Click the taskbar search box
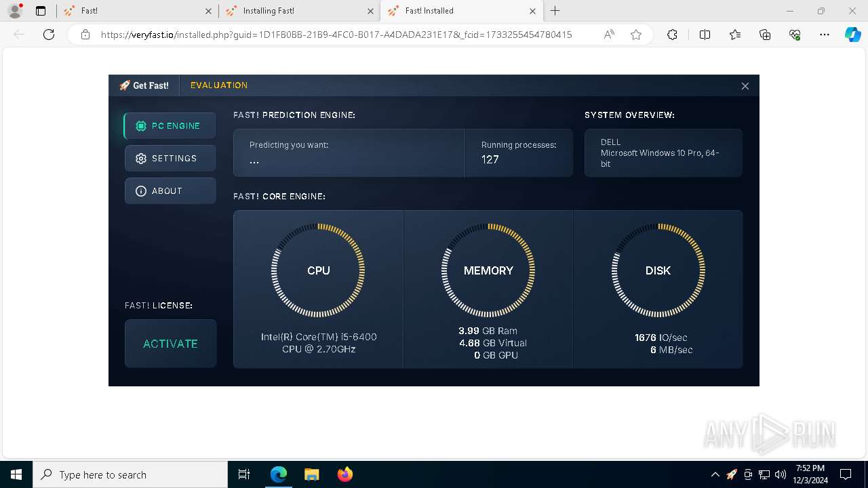Screen dimensions: 868x488 pyautogui.click(x=130, y=474)
